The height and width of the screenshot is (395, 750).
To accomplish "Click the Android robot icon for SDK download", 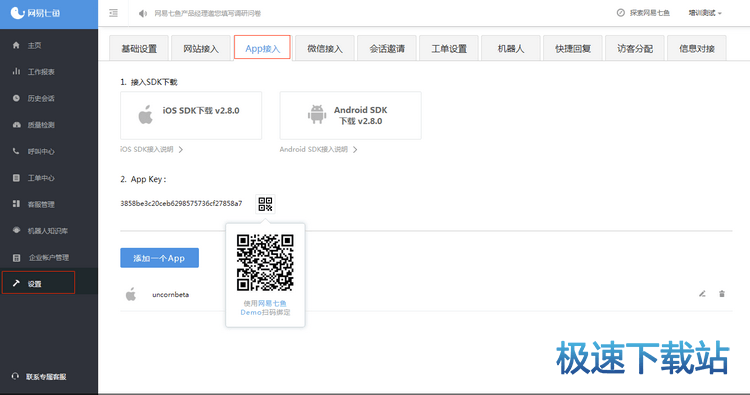I will click(317, 115).
